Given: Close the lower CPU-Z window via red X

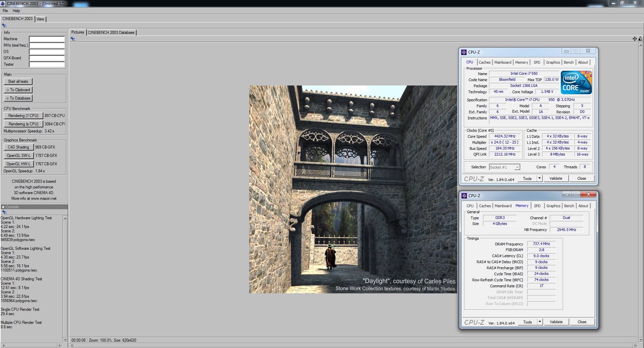Looking at the screenshot, I should click(588, 194).
